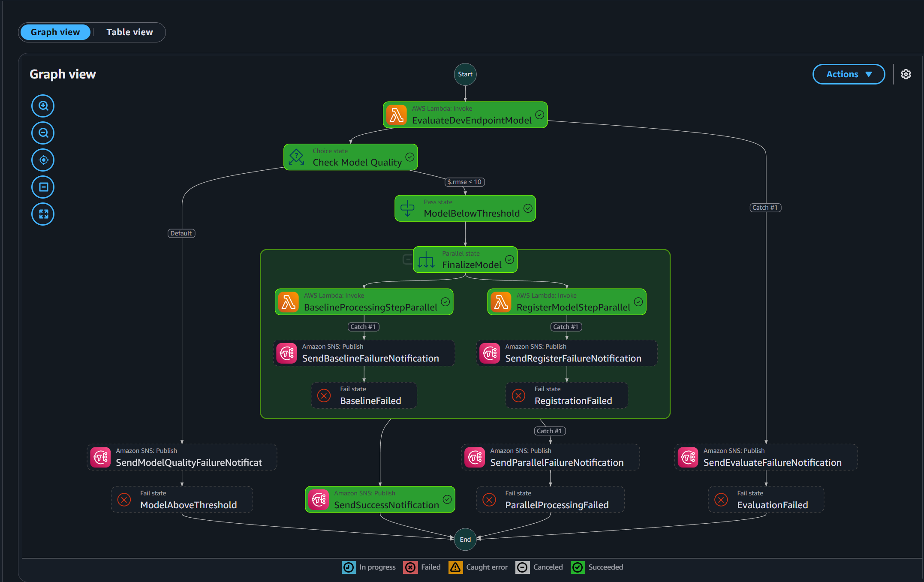Select the Start node

pos(465,74)
